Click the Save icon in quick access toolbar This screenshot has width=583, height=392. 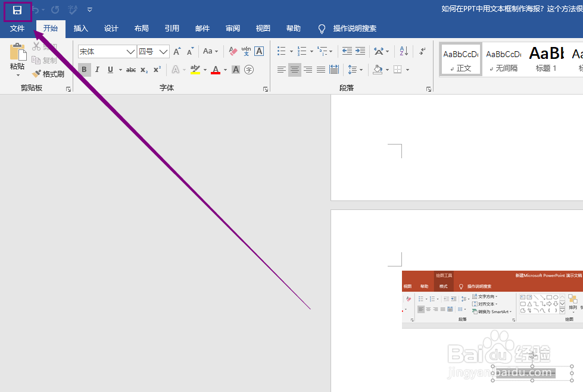(17, 10)
